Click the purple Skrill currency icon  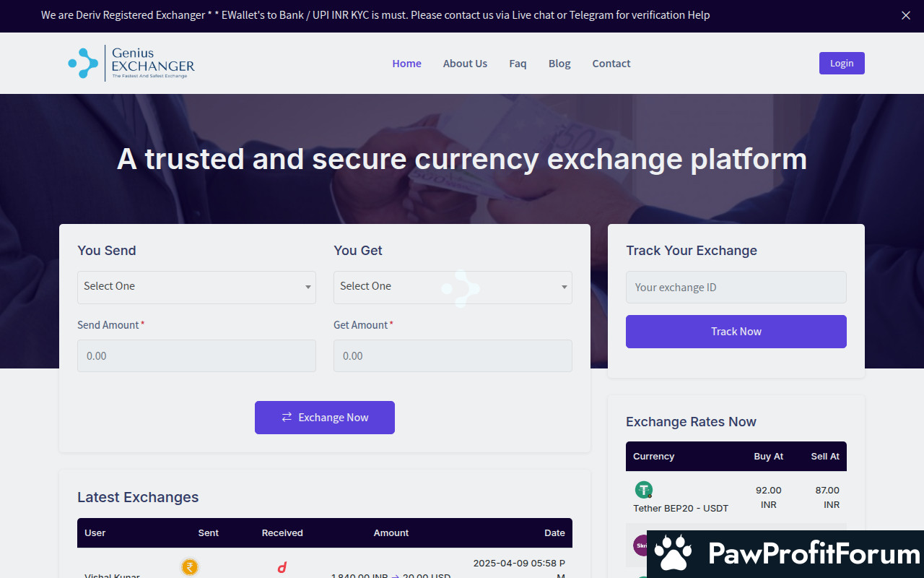pyautogui.click(x=640, y=545)
